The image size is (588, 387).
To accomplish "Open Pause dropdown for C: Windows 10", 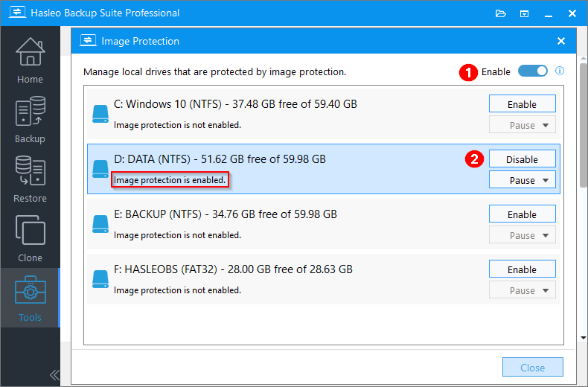I will [522, 125].
